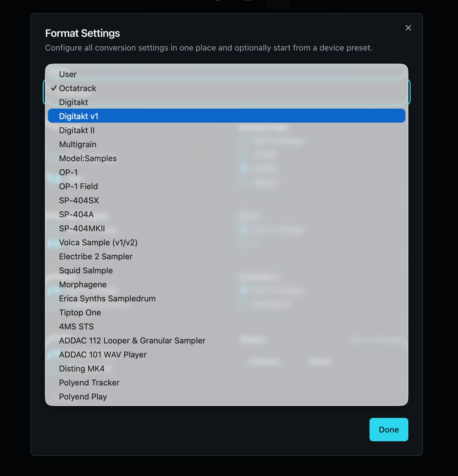Choose ADDAC 112 Looper & Granular Sampler

click(x=132, y=341)
